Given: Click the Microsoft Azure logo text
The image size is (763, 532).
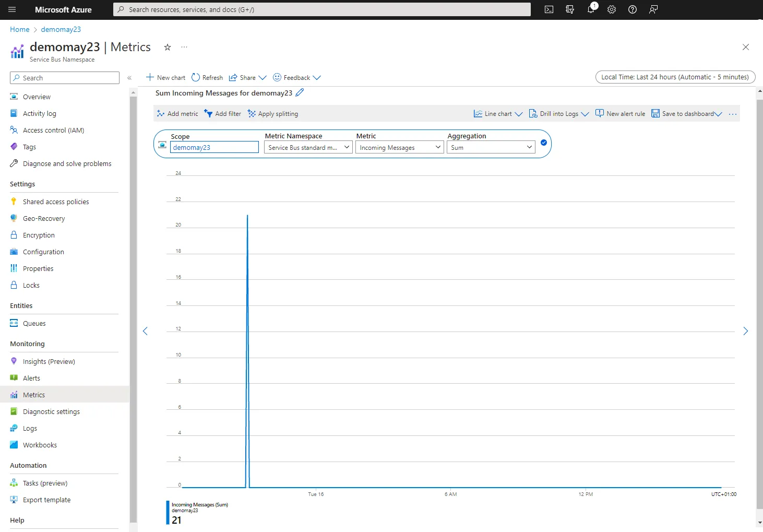Looking at the screenshot, I should coord(63,9).
